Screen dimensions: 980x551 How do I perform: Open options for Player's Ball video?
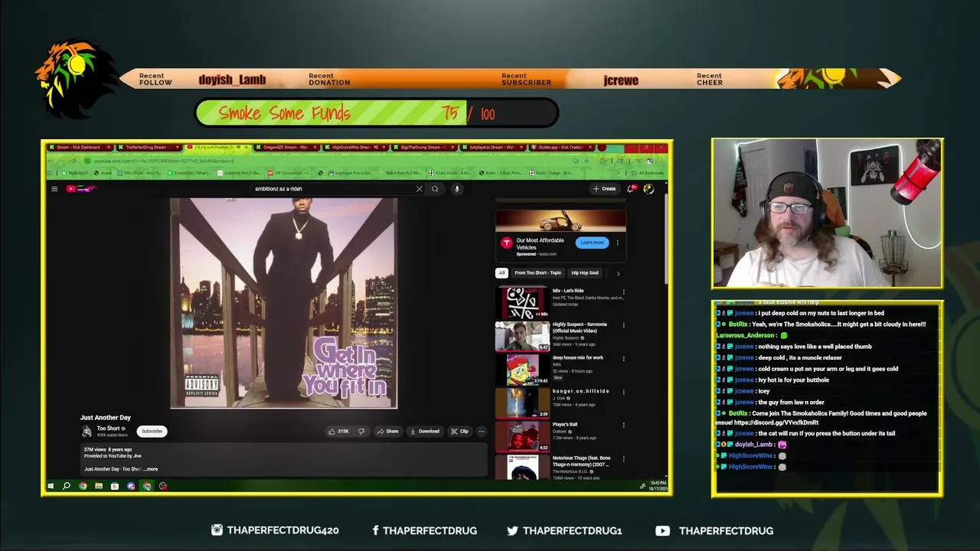pos(623,425)
